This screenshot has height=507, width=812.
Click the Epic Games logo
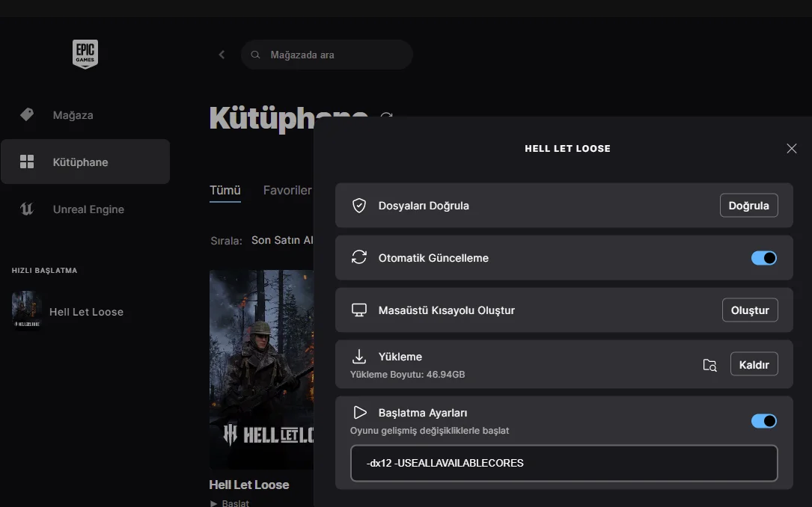pyautogui.click(x=85, y=54)
